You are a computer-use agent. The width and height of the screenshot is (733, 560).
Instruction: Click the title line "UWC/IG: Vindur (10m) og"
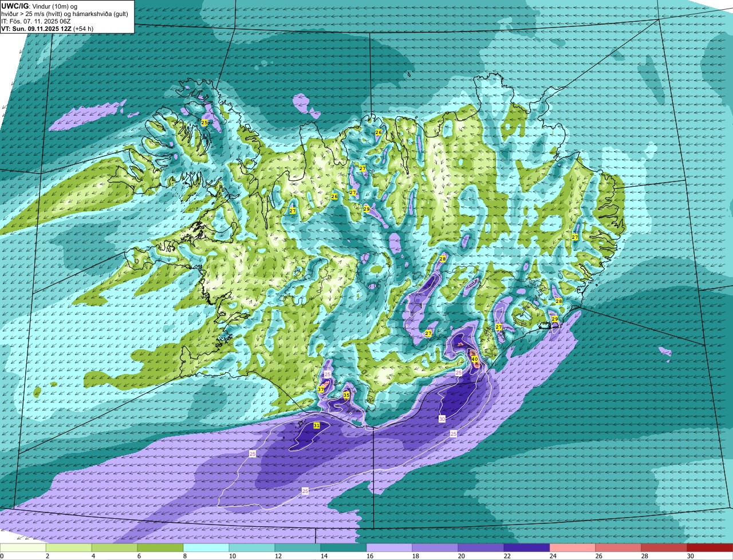pos(40,6)
